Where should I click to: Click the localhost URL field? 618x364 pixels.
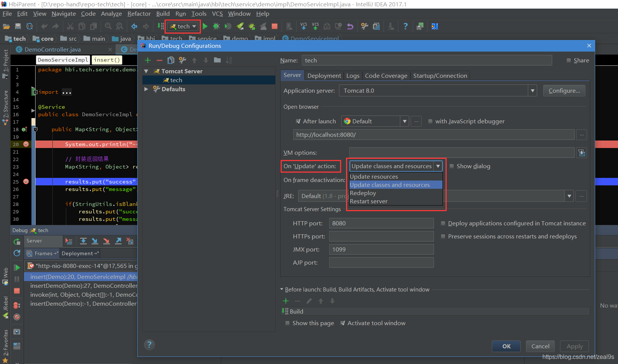434,135
